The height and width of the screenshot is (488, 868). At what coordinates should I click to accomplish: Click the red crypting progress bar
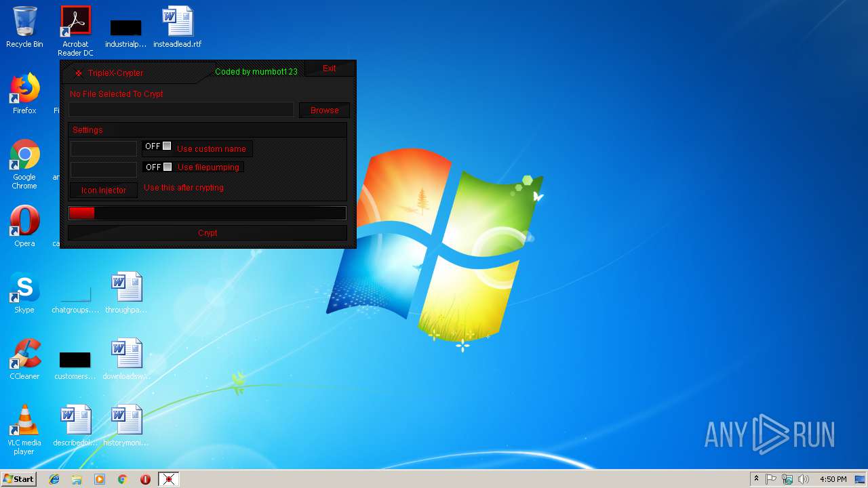pyautogui.click(x=208, y=213)
